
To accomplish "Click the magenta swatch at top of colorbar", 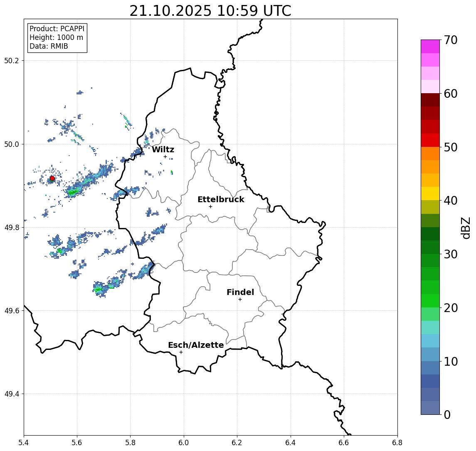I will (x=430, y=47).
